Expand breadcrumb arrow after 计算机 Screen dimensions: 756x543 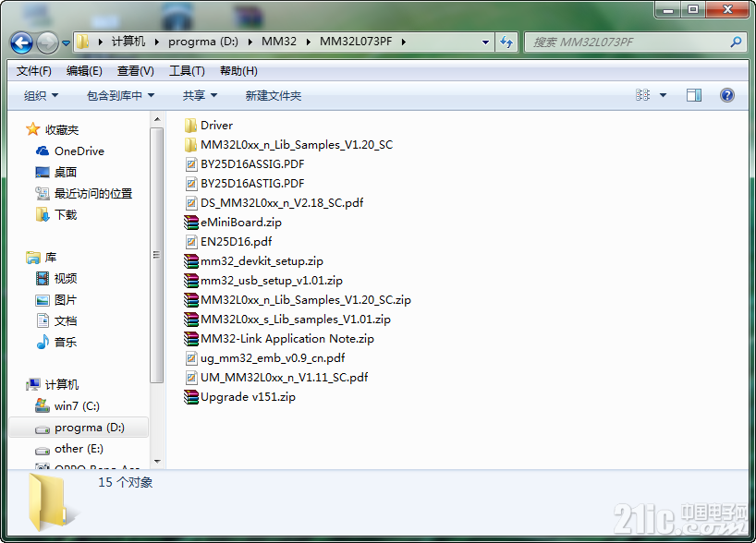[x=157, y=42]
